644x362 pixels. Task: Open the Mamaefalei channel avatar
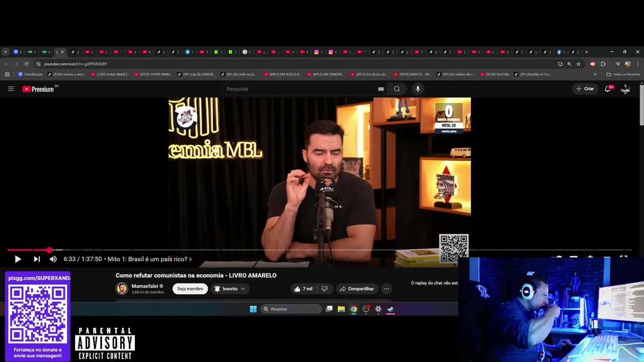122,289
